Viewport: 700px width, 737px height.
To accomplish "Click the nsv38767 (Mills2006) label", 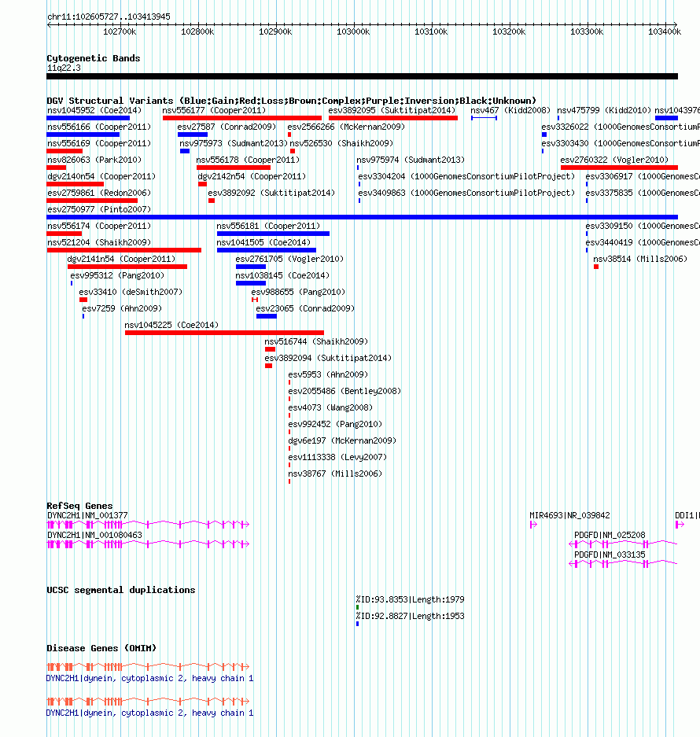I will point(335,474).
